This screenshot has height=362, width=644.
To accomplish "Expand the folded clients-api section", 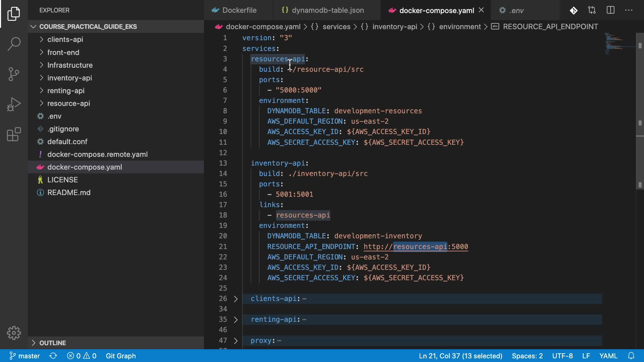I will coord(236,299).
